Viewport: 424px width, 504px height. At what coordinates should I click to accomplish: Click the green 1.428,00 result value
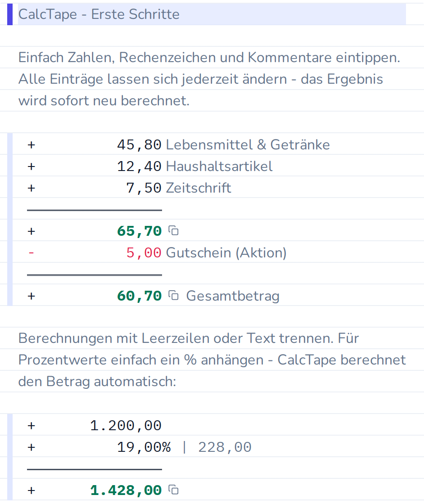click(126, 490)
